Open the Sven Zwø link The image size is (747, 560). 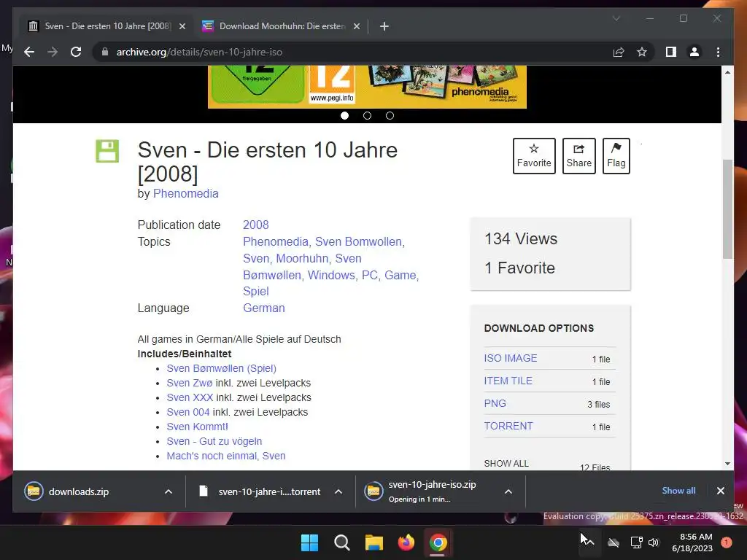[190, 383]
